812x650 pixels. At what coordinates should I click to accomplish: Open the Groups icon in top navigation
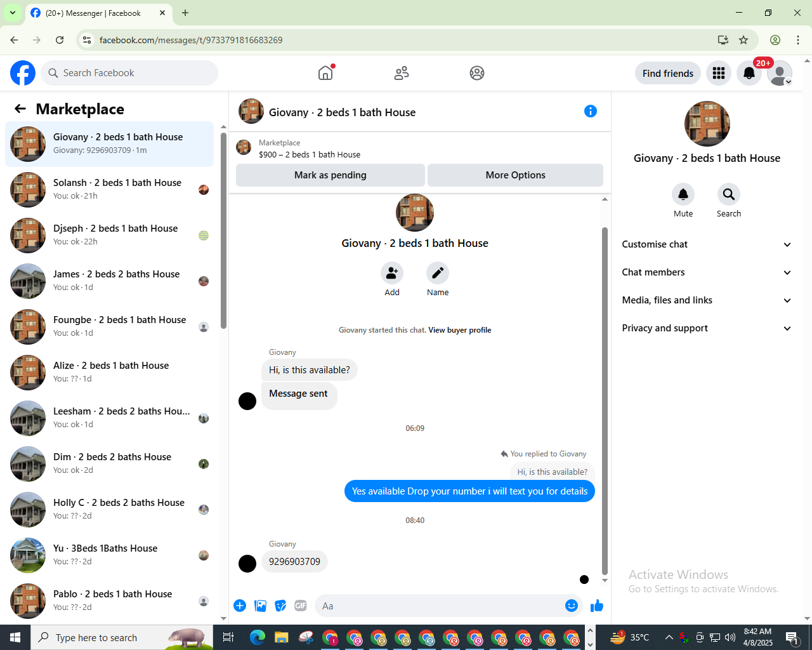(x=477, y=73)
